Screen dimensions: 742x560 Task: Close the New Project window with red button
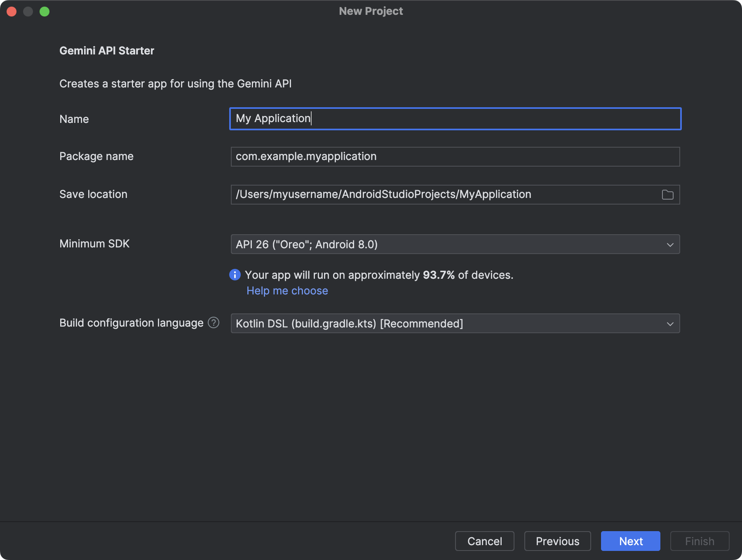click(x=12, y=12)
